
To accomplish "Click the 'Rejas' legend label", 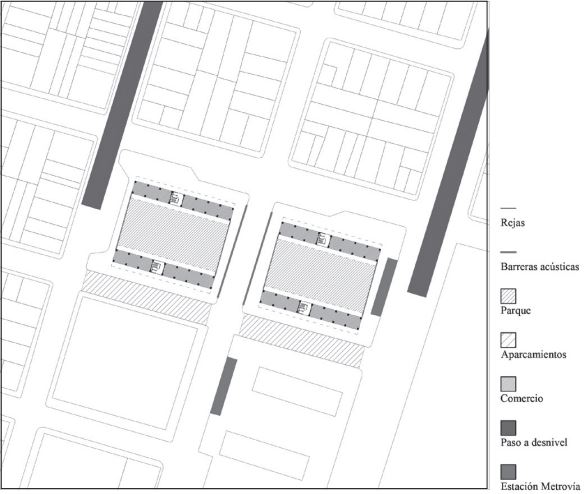I will coord(513,223).
